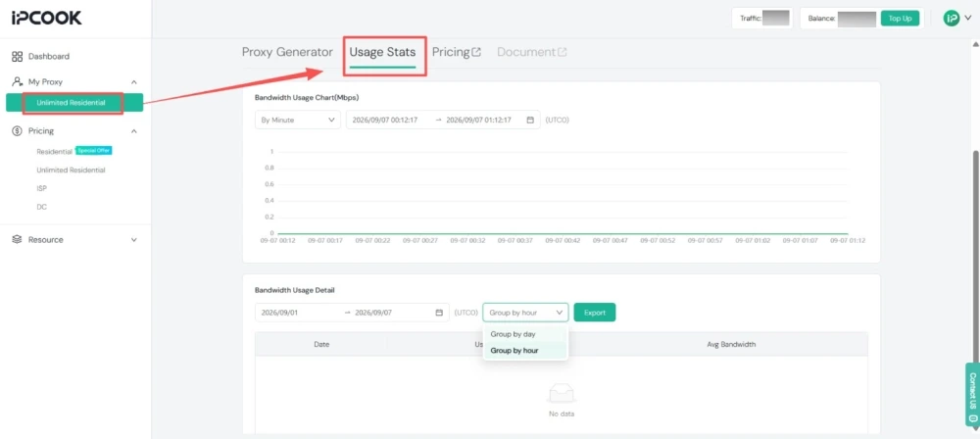980x439 pixels.
Task: Open the Pricing tab
Action: click(450, 52)
